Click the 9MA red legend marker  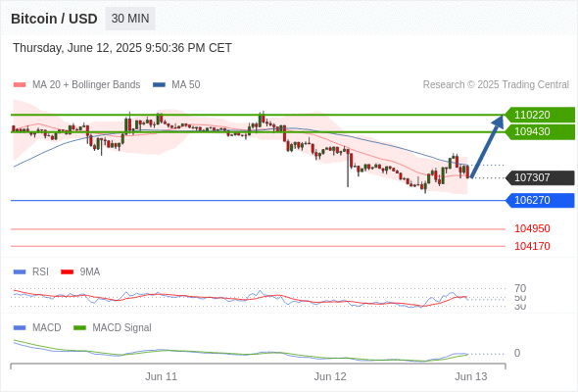point(67,272)
